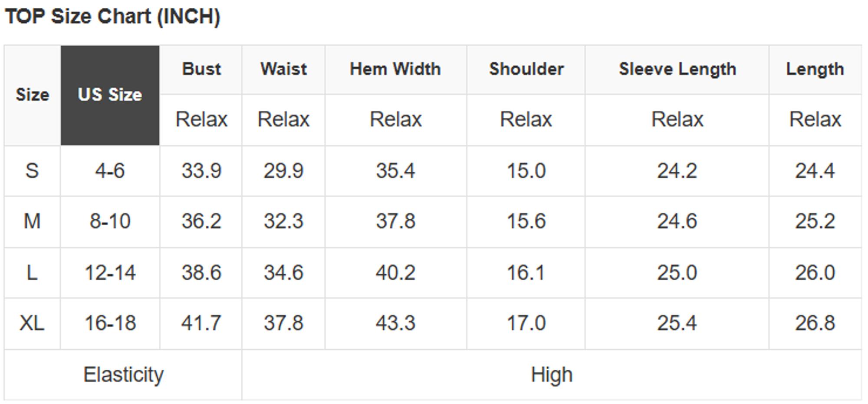Select the Sleeve Length column header
Viewport: 868px width, 404px height.
tap(677, 69)
